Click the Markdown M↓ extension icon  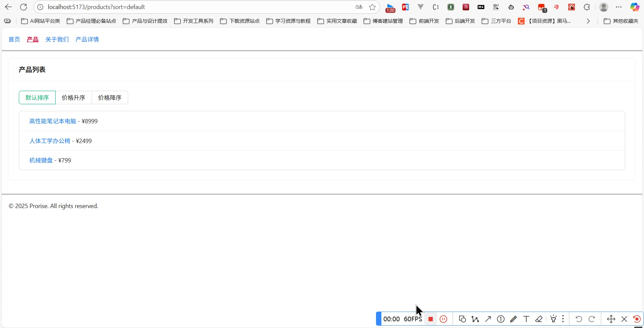pos(481,7)
